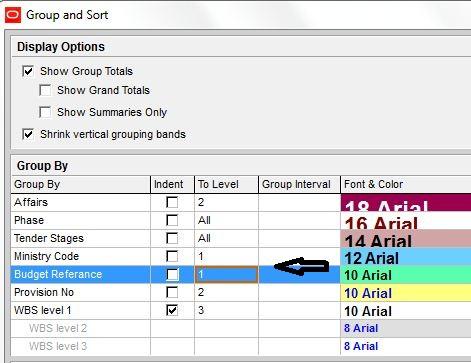Edit To Level field for Budget Referance
This screenshot has height=363, width=471.
click(226, 274)
